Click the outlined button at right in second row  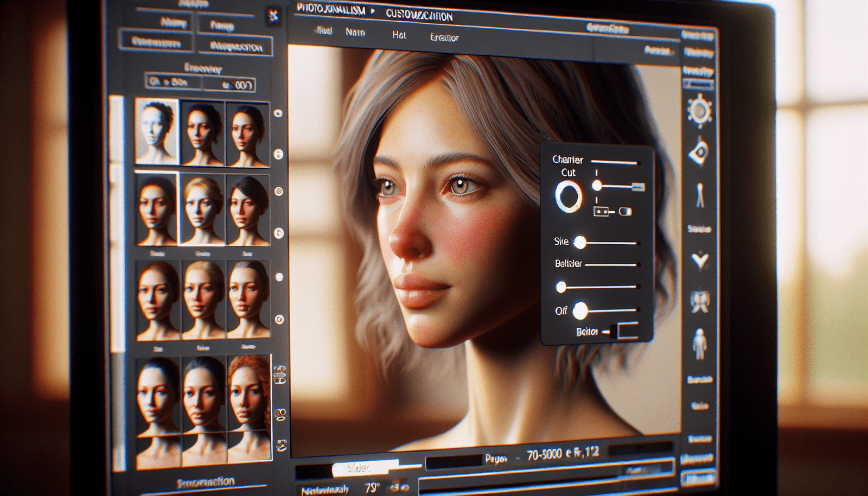coord(235,47)
